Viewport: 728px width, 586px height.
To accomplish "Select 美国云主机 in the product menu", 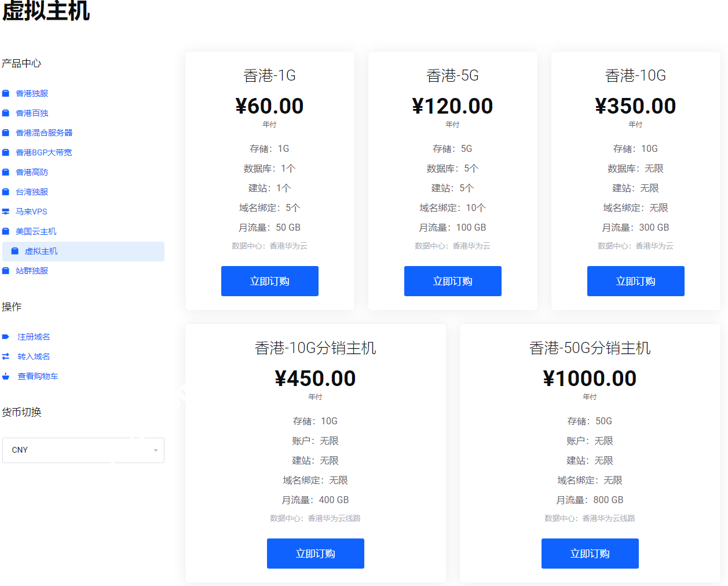I will click(x=36, y=231).
